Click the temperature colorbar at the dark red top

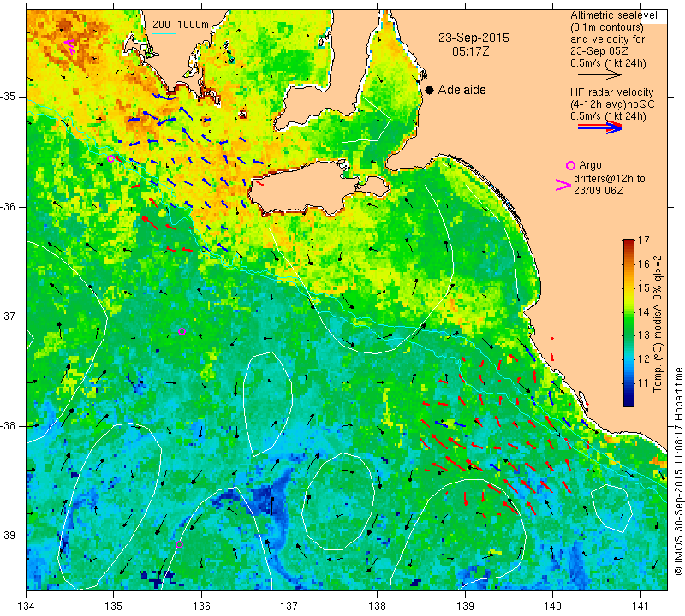pos(628,241)
